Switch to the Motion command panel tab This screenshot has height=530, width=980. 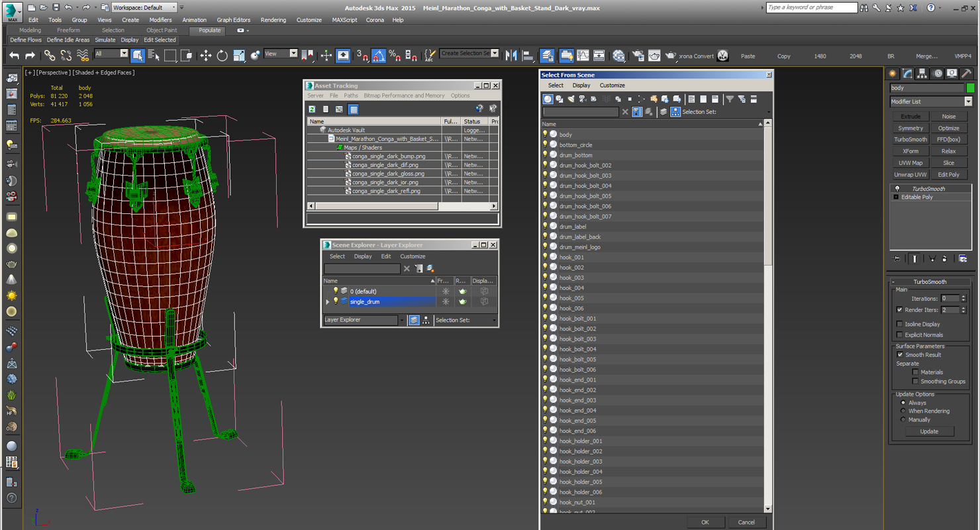pyautogui.click(x=938, y=74)
